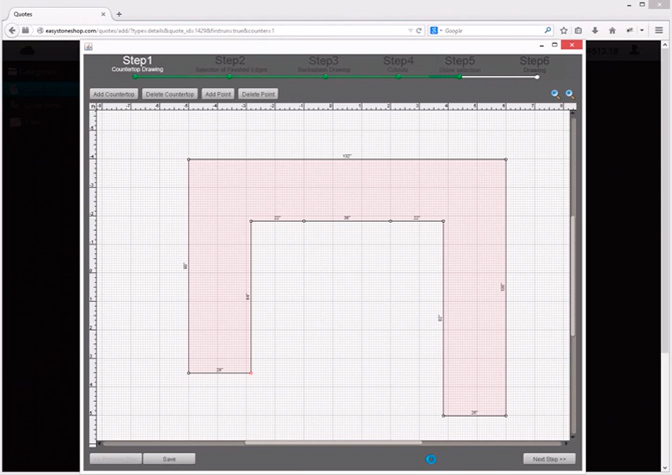Click the Next Step button
This screenshot has height=475, width=672.
click(x=548, y=459)
